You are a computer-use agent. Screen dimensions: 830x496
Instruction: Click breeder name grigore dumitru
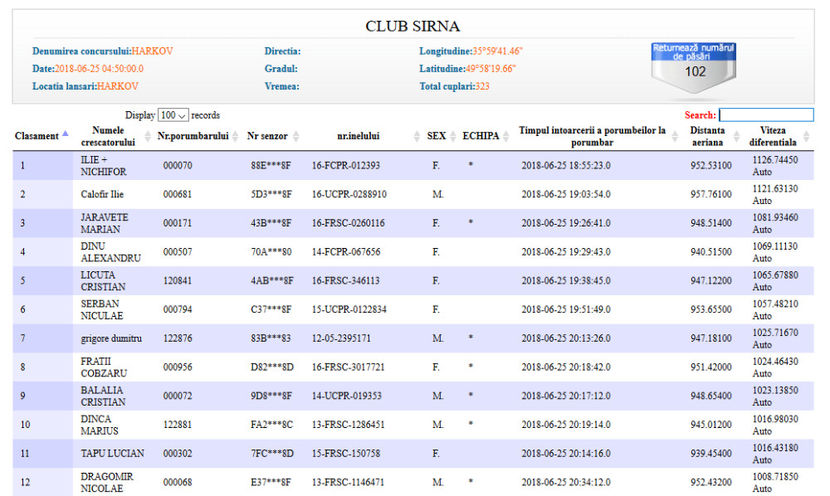coord(110,339)
